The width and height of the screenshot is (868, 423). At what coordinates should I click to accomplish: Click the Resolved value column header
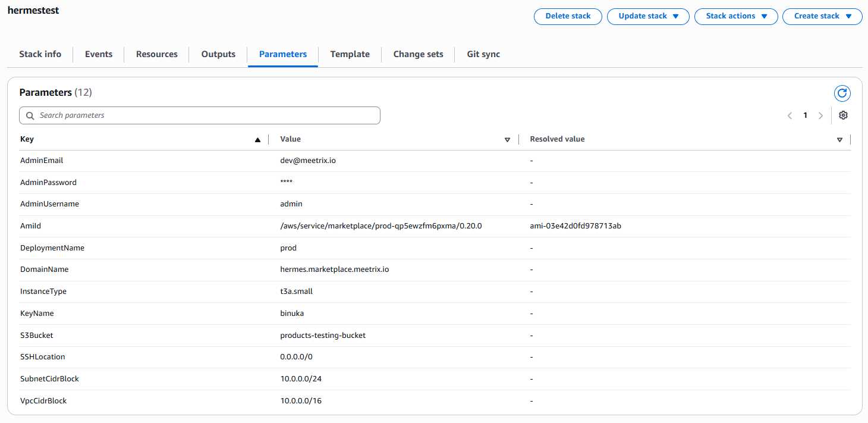557,139
